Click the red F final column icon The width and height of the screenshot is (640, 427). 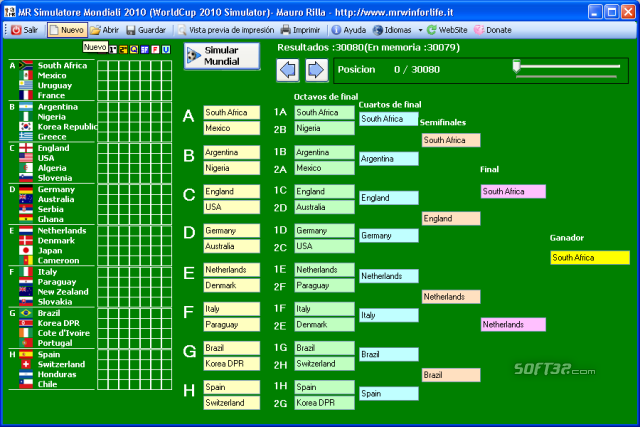click(x=155, y=49)
